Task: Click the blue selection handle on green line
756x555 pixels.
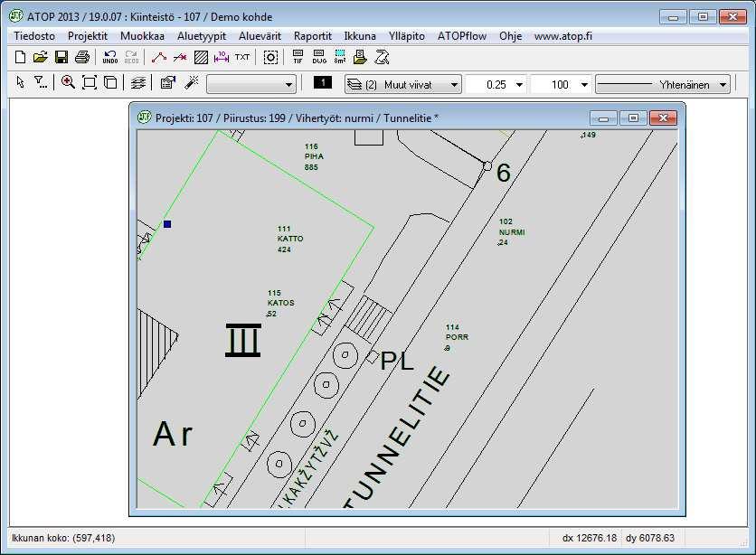Action: 167,224
